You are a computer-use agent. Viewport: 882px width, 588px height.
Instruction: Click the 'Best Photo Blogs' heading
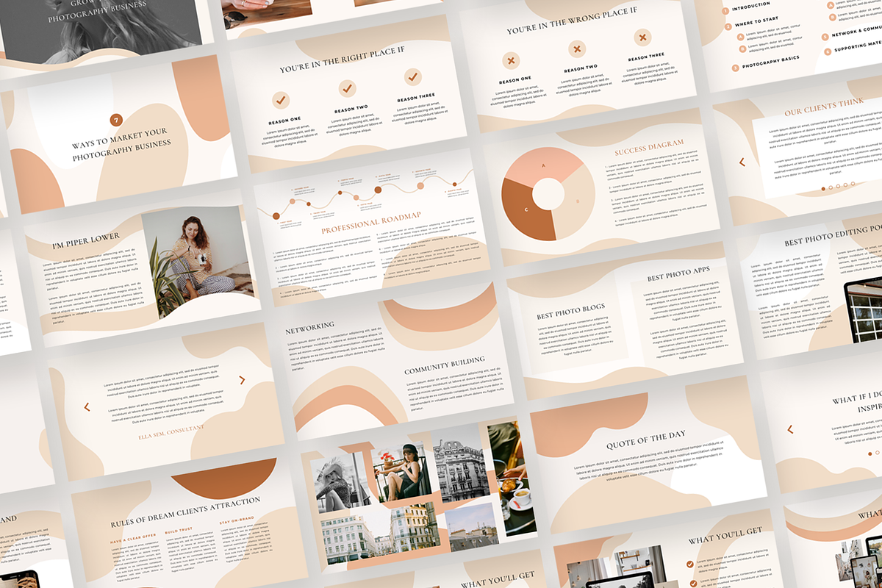[x=572, y=312]
